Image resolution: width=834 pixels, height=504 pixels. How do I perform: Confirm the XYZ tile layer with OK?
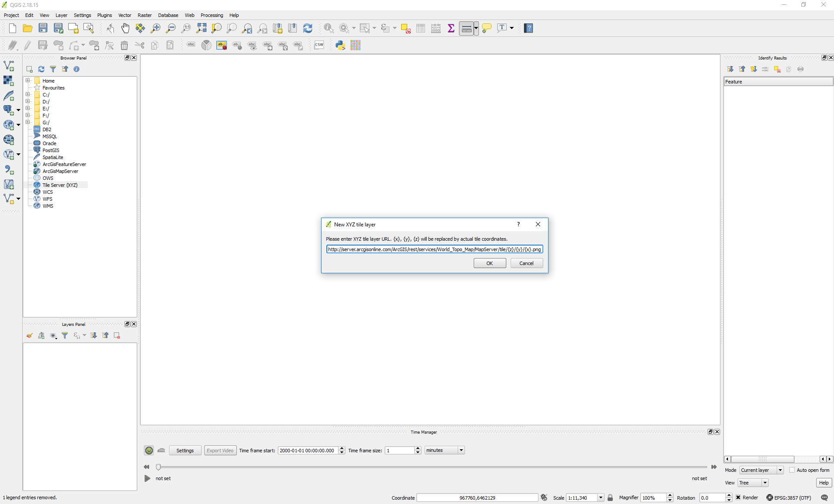[x=490, y=263]
